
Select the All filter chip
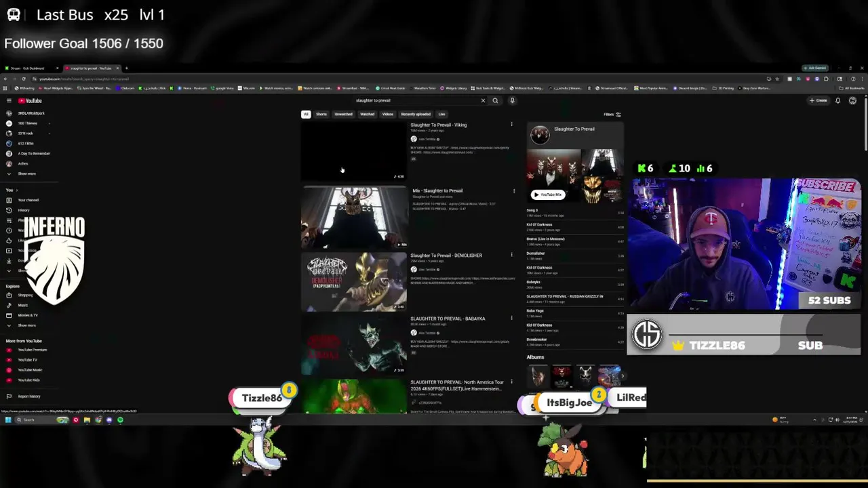306,115
